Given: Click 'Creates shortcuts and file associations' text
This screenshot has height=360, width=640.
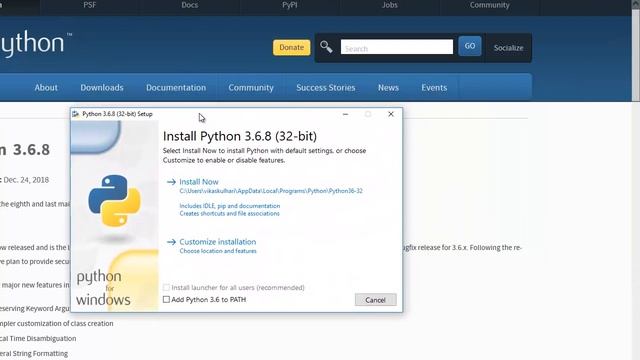Looking at the screenshot, I should pyautogui.click(x=229, y=213).
